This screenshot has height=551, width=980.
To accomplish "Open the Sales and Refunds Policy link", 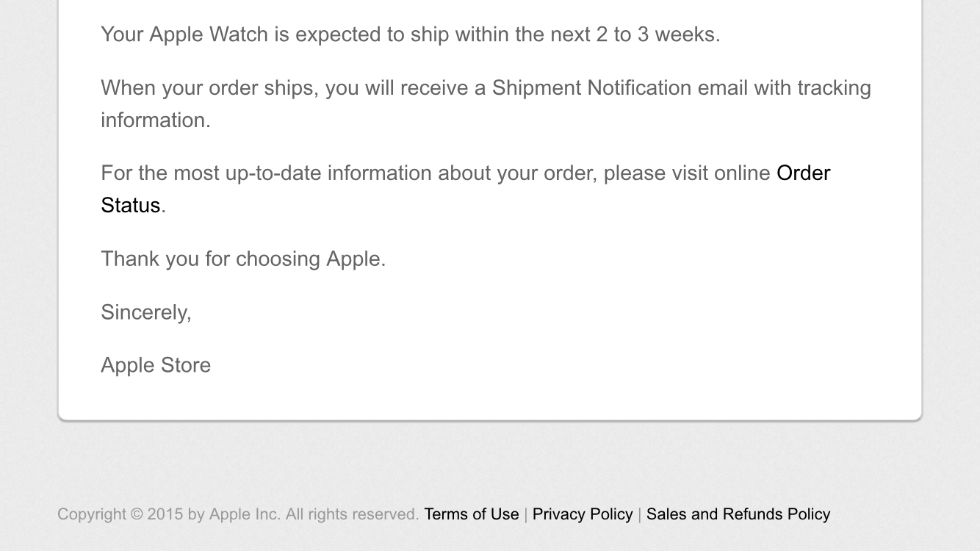I will point(738,514).
